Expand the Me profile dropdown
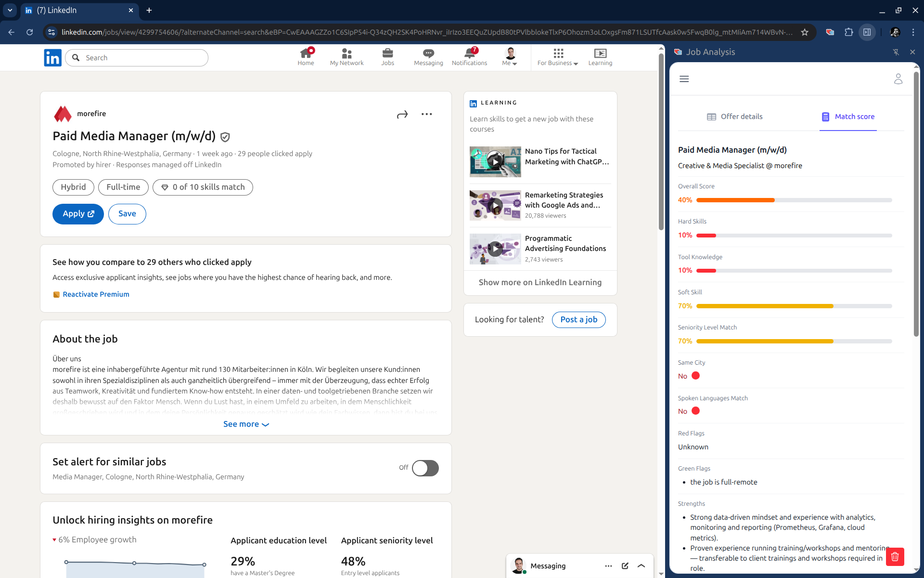Viewport: 924px width, 578px height. point(510,57)
